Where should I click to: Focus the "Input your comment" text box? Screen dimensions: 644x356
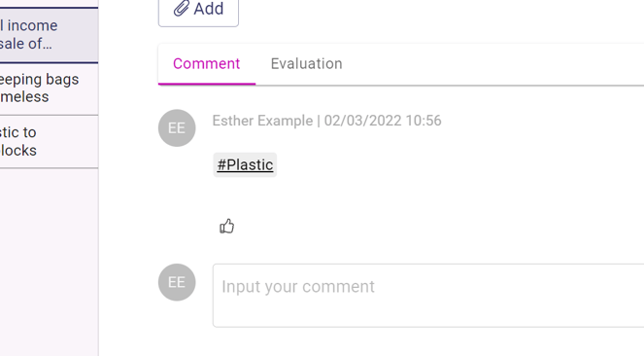[428, 296]
